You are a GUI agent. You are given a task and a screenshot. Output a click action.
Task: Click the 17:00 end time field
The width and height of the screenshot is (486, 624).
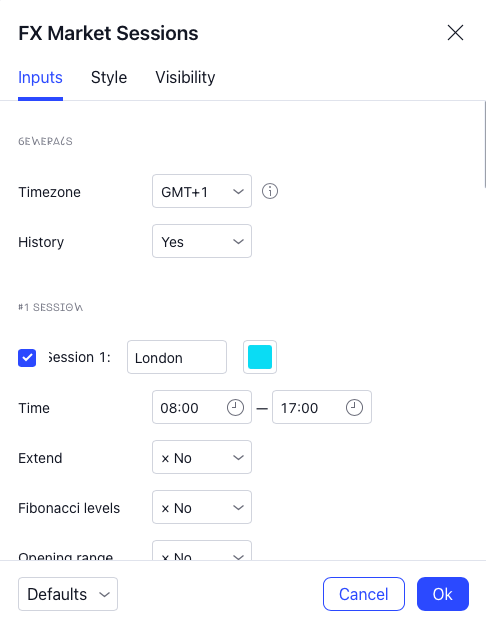(322, 407)
